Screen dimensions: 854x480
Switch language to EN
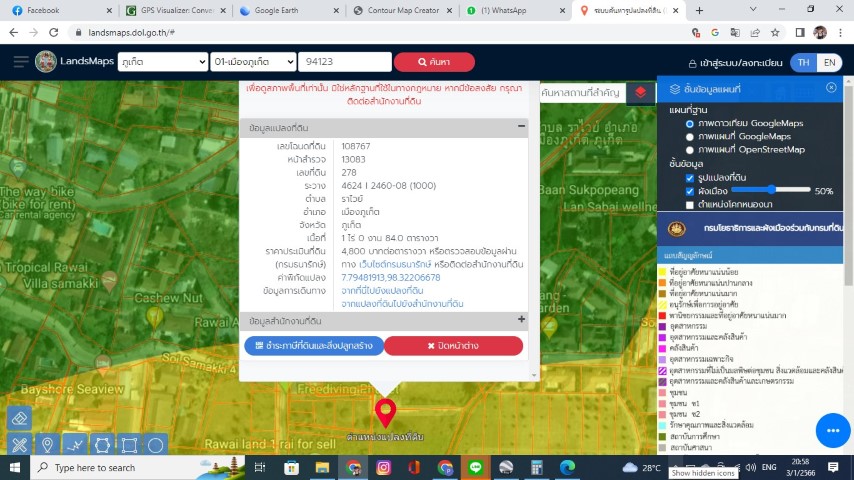coord(829,63)
